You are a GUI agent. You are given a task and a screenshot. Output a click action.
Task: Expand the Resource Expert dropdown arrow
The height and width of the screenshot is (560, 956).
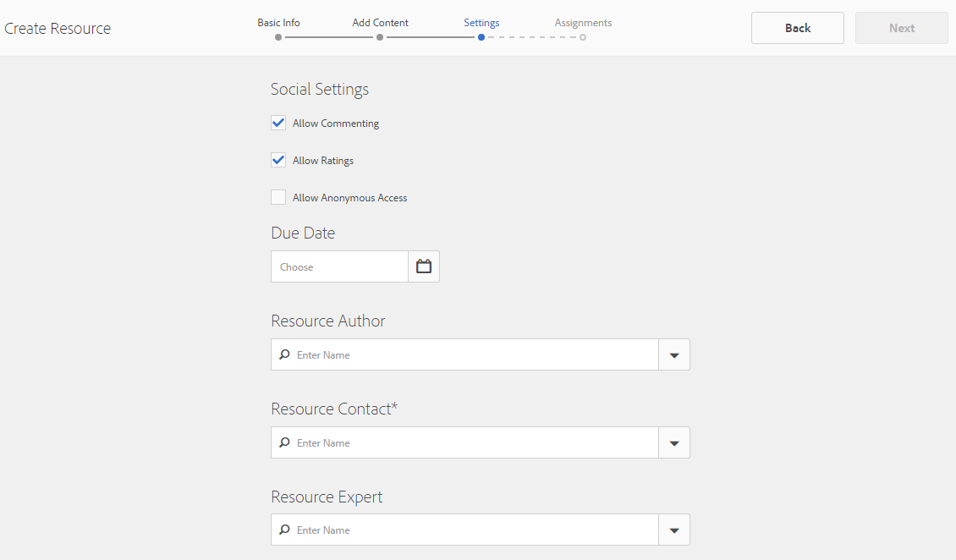[x=674, y=530]
